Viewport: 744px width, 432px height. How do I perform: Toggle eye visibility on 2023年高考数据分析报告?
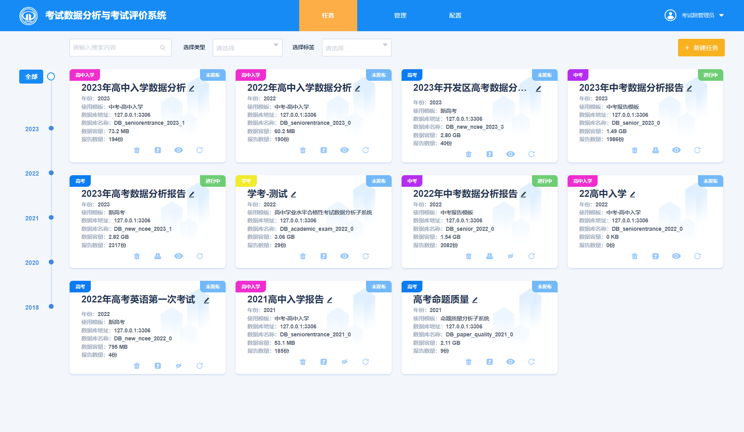point(179,256)
